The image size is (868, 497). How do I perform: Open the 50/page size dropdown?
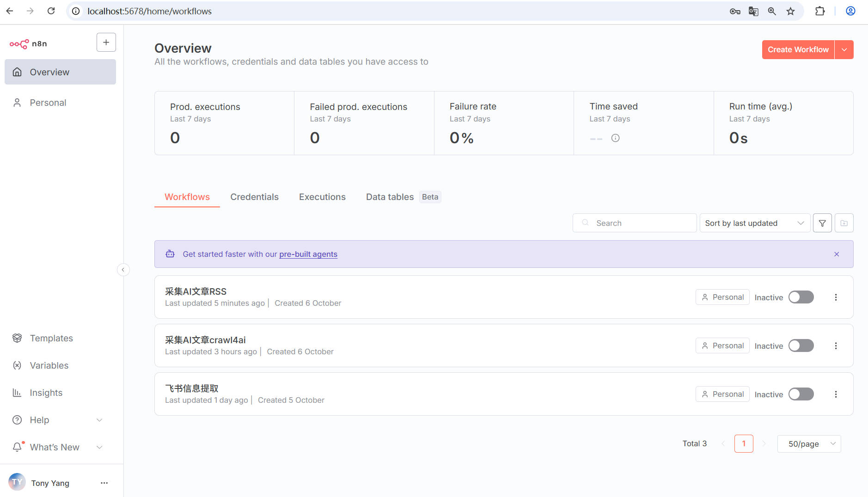click(x=809, y=444)
